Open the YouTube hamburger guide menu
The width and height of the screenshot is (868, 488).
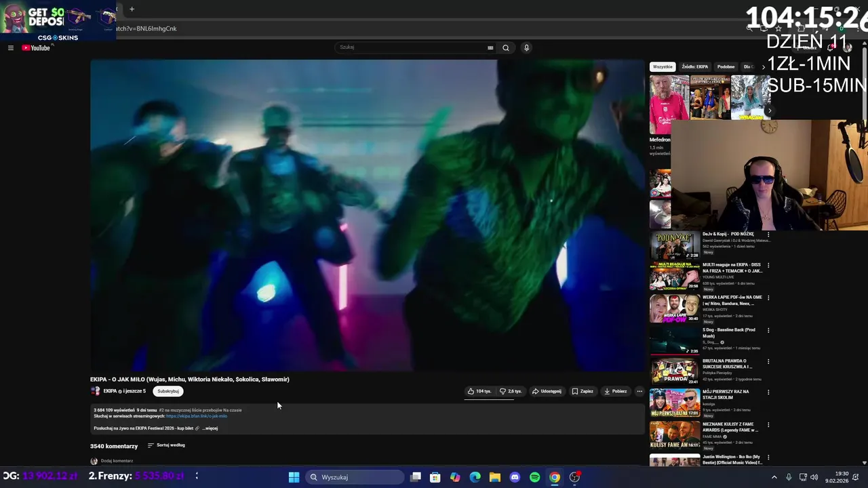(11, 48)
